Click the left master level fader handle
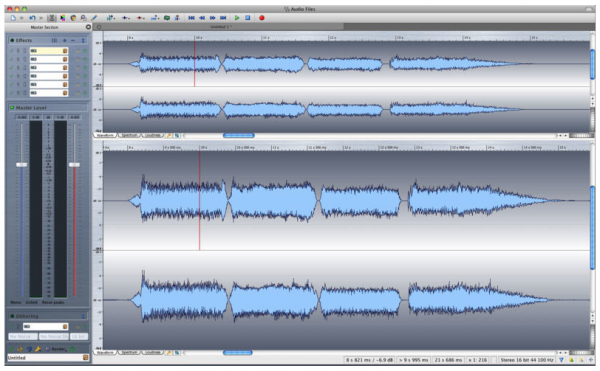The width and height of the screenshot is (600, 371). pos(21,165)
